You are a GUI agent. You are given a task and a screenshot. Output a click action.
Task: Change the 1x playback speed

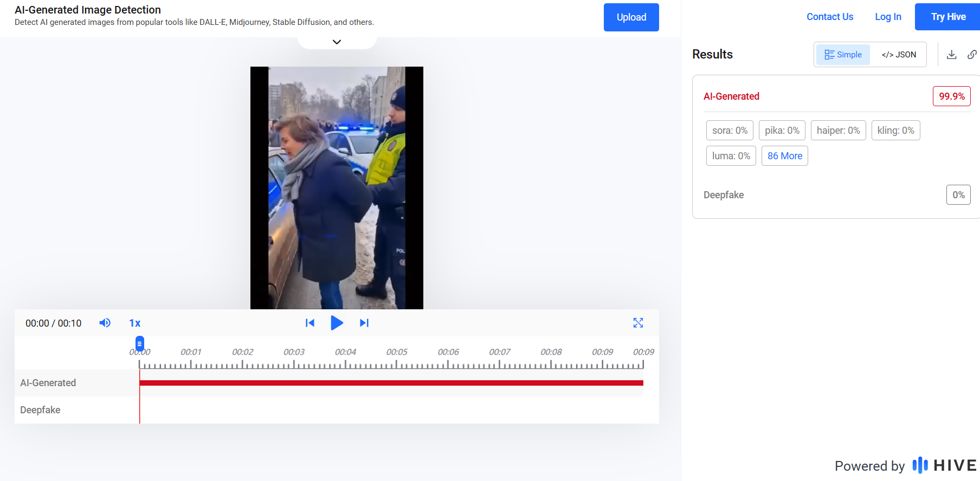point(135,323)
